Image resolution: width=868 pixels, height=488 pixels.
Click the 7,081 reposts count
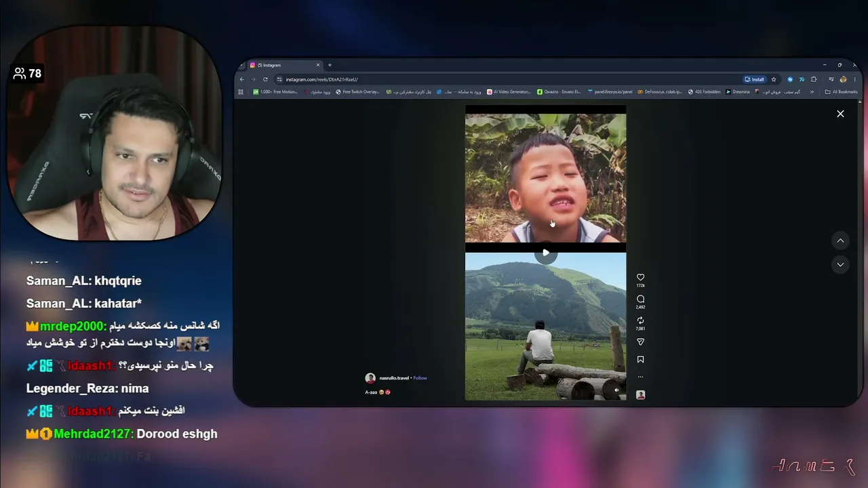[640, 329]
